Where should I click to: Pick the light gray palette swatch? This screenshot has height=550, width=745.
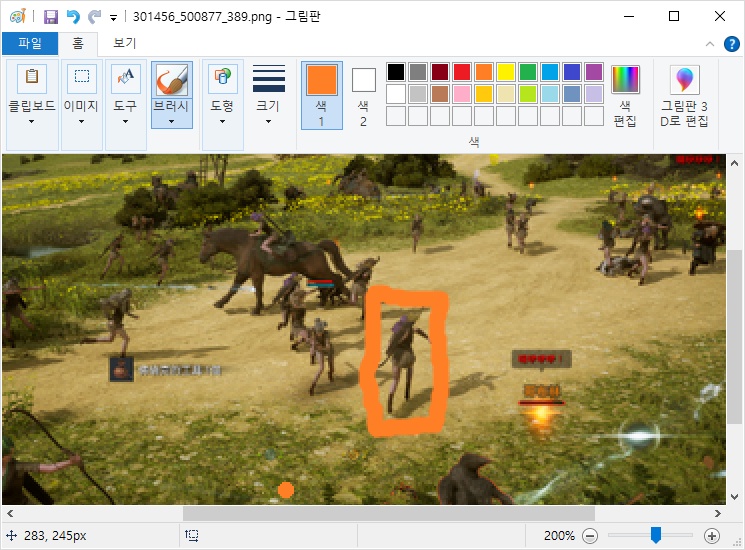[x=418, y=94]
